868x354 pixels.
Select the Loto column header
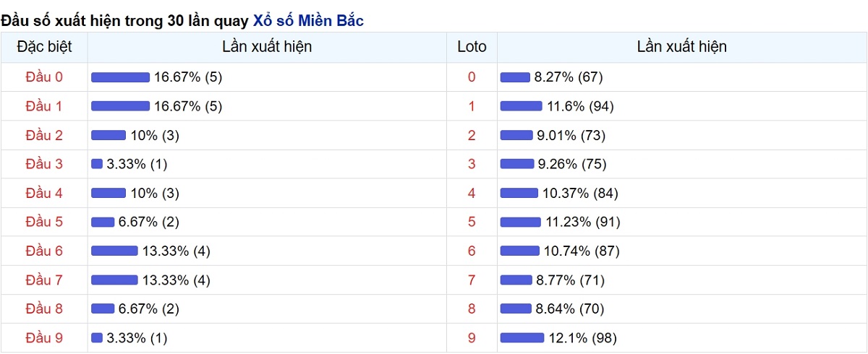(472, 47)
